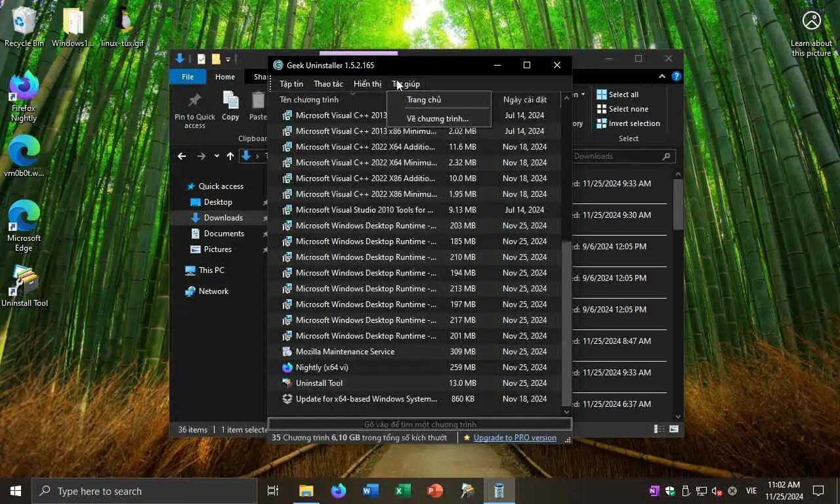Select the Uninstall Tool desktop shortcut
840x504 pixels.
[24, 286]
